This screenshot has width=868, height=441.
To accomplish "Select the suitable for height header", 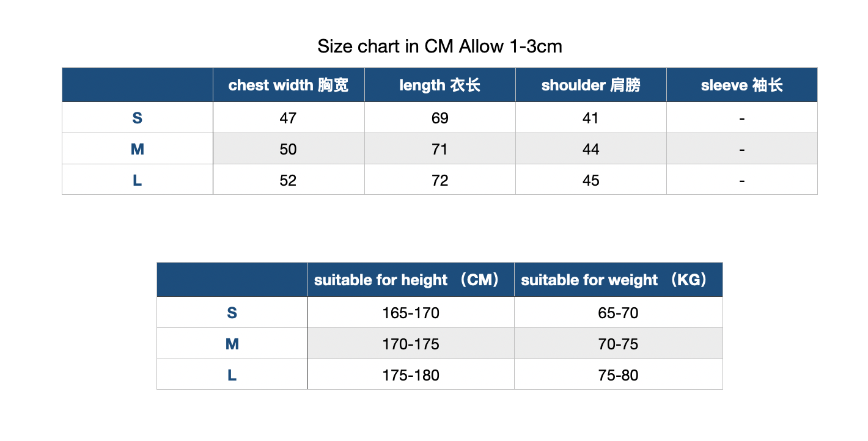I will tap(411, 280).
